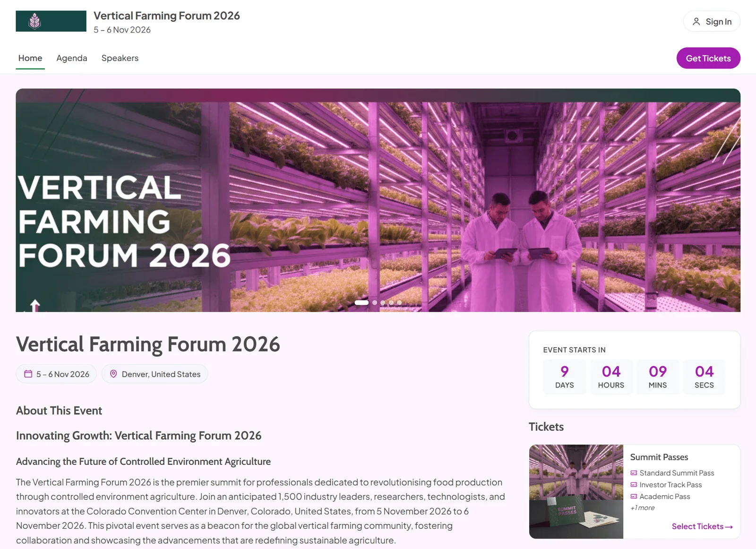This screenshot has height=549, width=756.
Task: Go to the fourth carousel slide dot
Action: 391,302
